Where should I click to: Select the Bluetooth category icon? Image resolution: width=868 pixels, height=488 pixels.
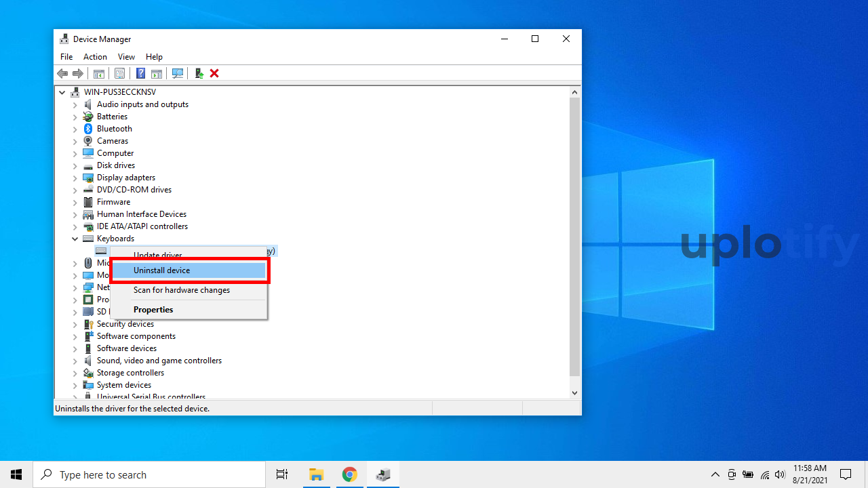pos(88,129)
